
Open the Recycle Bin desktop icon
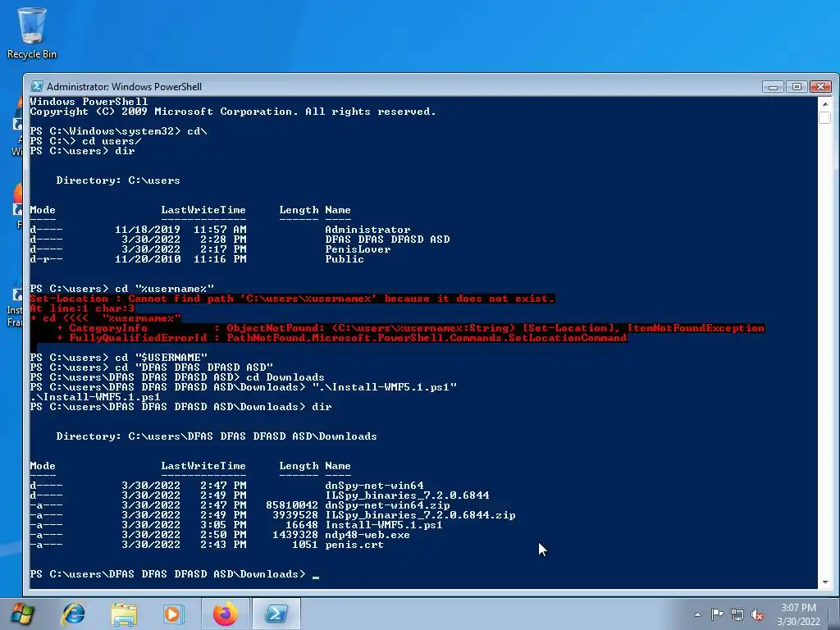click(x=32, y=33)
